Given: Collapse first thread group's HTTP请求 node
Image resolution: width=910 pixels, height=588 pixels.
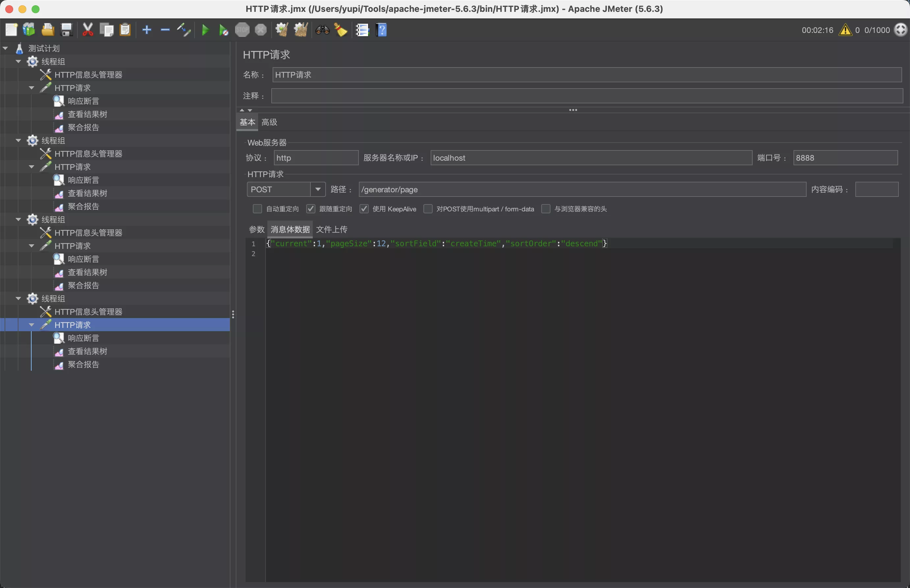Looking at the screenshot, I should (32, 88).
